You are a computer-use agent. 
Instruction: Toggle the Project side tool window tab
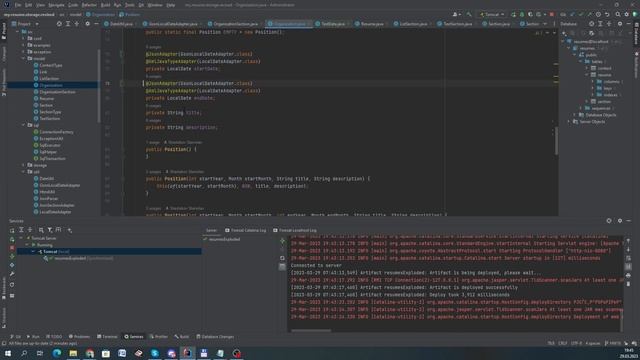pyautogui.click(x=4, y=31)
